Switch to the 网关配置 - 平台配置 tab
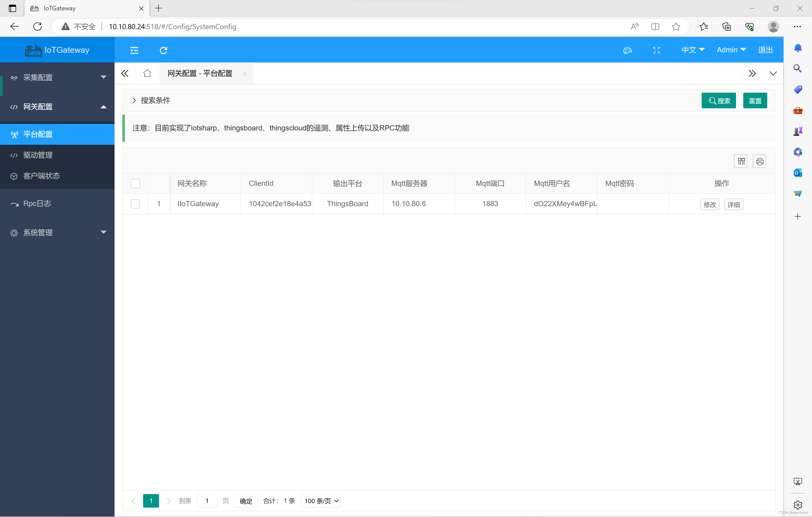 coord(199,73)
